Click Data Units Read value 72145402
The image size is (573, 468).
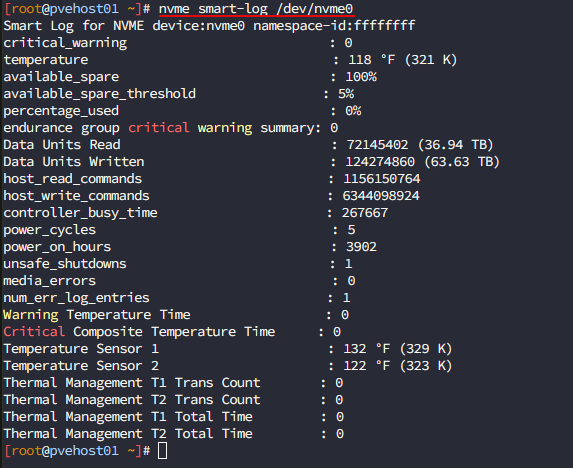coord(377,145)
